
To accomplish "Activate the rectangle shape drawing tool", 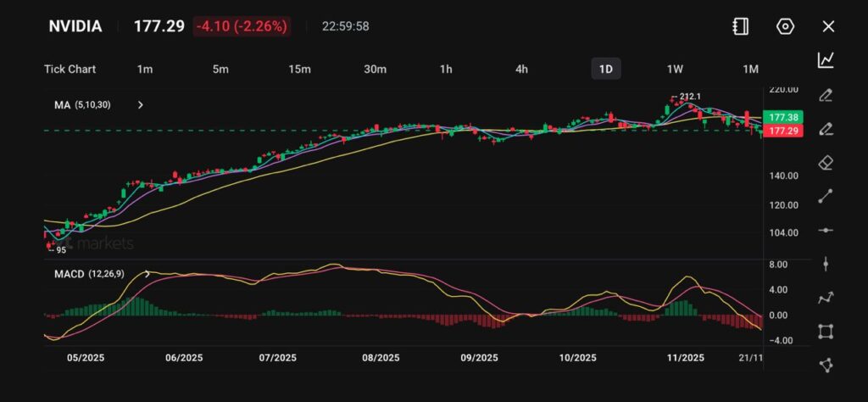I will (x=826, y=332).
